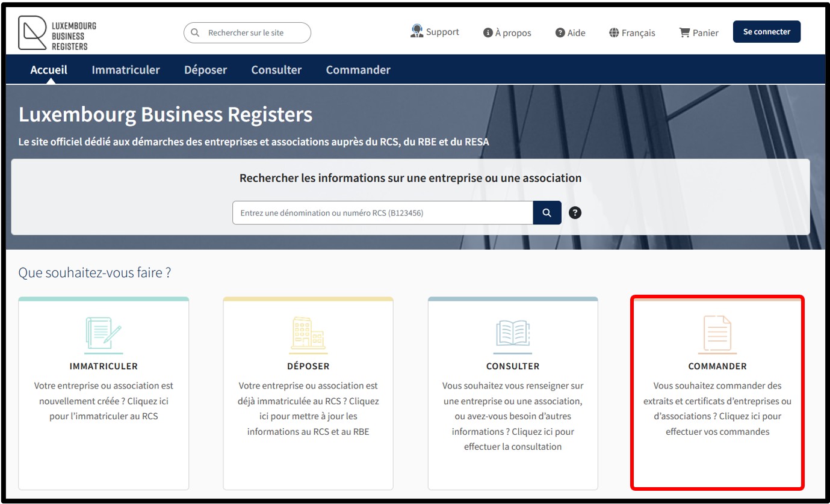Click the Support headset icon
Viewport: 830px width, 504px height.
point(417,32)
